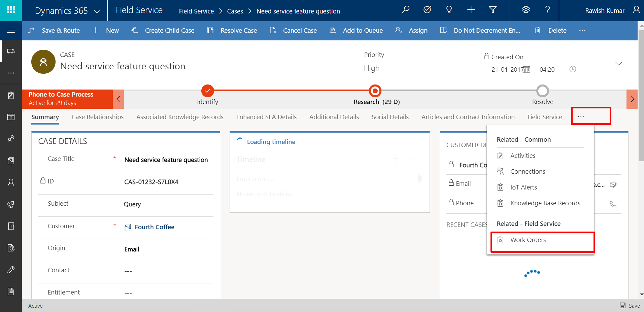Expand the header details chevron
The height and width of the screenshot is (312, 644).
coord(618,64)
